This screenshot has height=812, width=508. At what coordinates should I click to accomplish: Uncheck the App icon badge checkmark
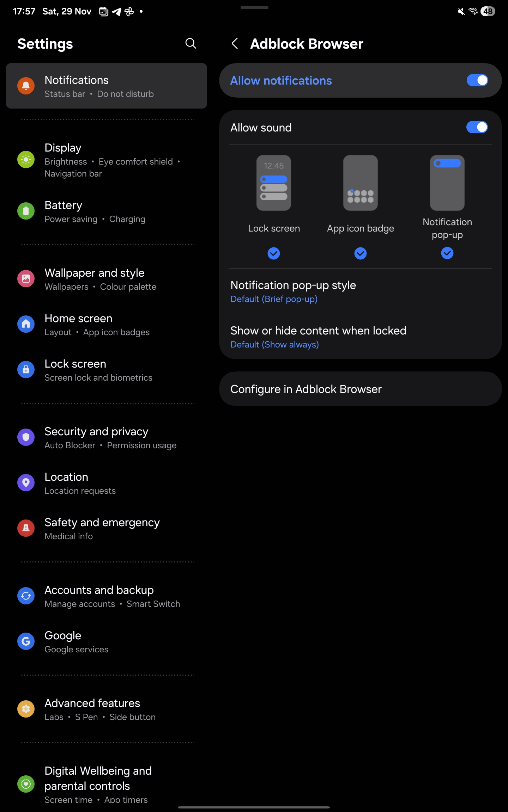pyautogui.click(x=361, y=253)
